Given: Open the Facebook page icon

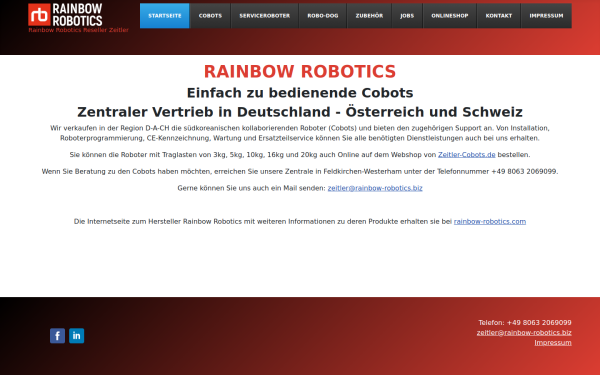Looking at the screenshot, I should click(57, 336).
